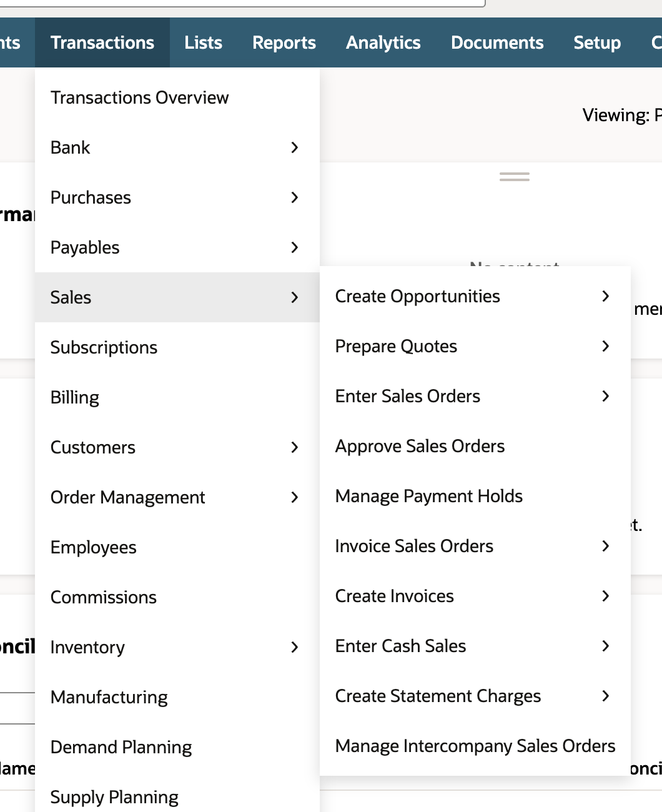The height and width of the screenshot is (812, 662).
Task: Open Manufacturing from the menu
Action: point(177,697)
